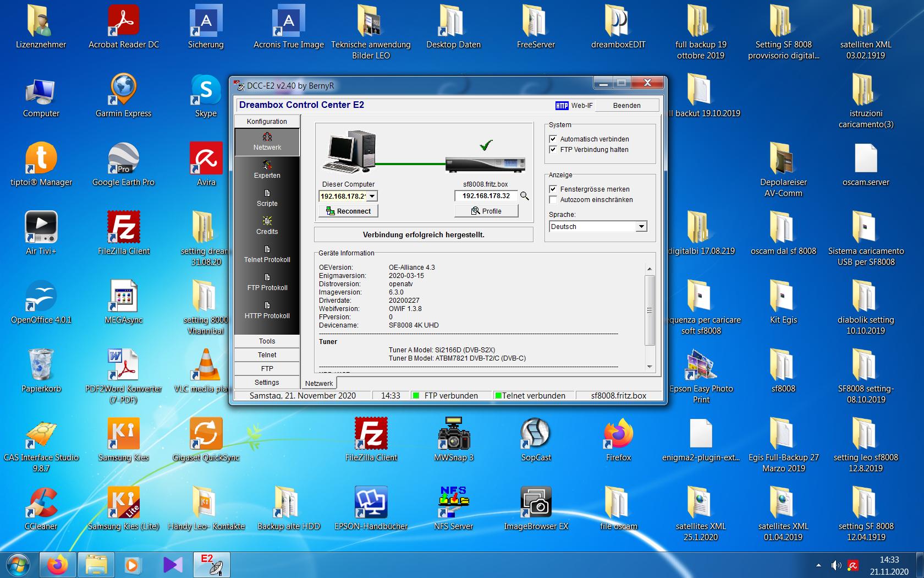Click the Geräte Information scroll down arrow
Screen dimensions: 924x578
click(650, 367)
